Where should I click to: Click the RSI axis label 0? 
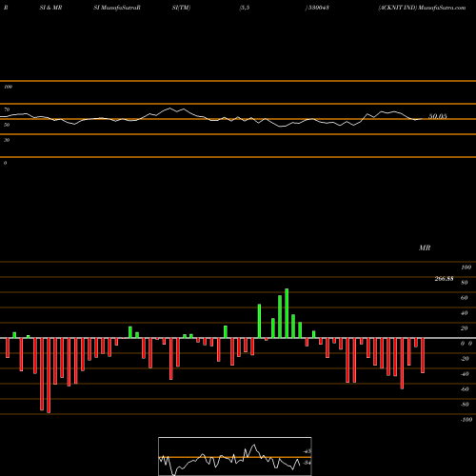5,163
